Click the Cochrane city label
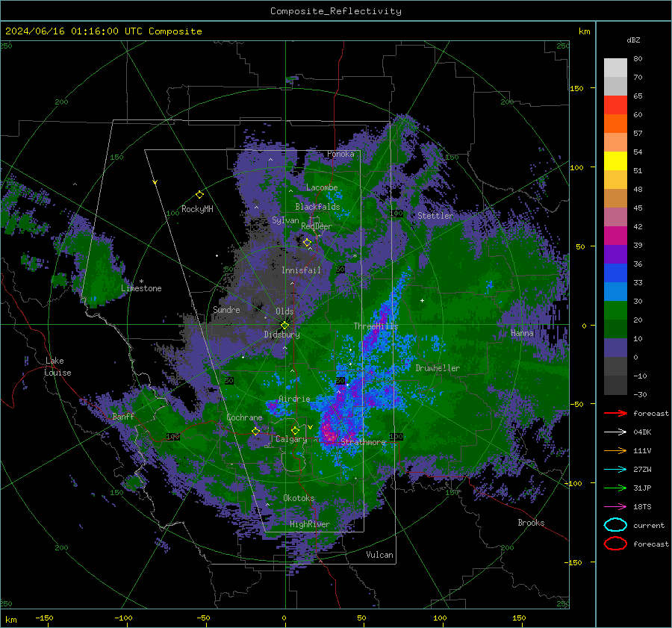The height and width of the screenshot is (628, 672). [244, 417]
